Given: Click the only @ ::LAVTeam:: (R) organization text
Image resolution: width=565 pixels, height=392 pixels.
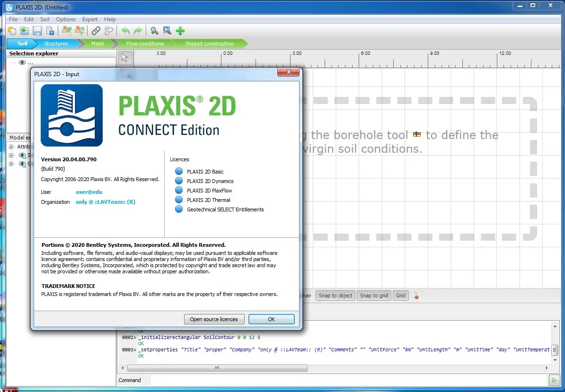Looking at the screenshot, I should pos(106,202).
